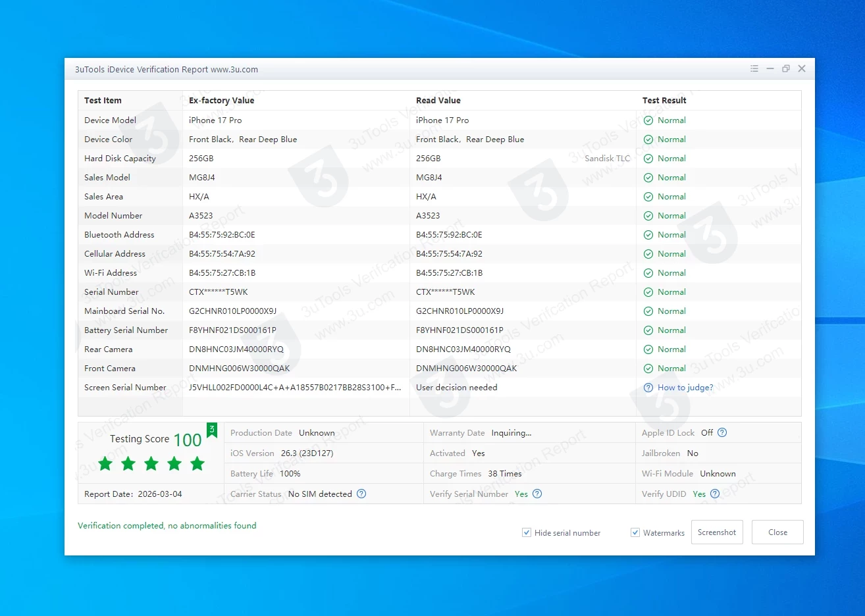Viewport: 865px width, 616px height.
Task: Disable the Watermarks checkbox
Action: pyautogui.click(x=635, y=532)
